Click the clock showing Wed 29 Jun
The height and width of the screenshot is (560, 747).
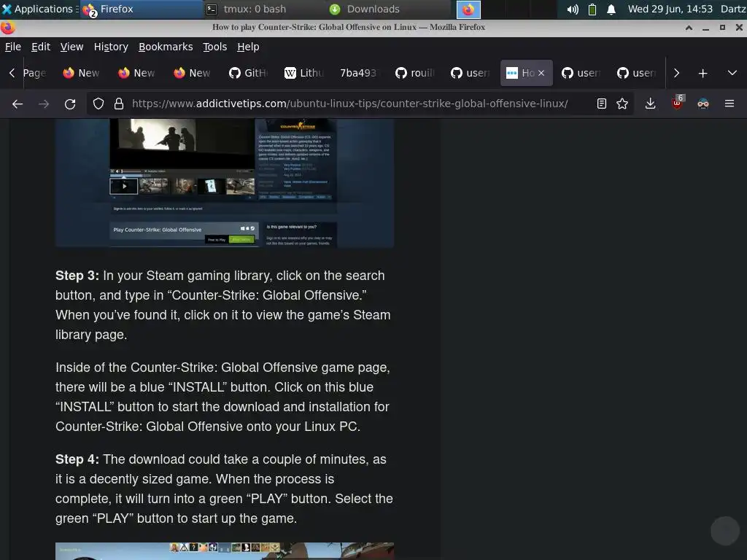[670, 9]
